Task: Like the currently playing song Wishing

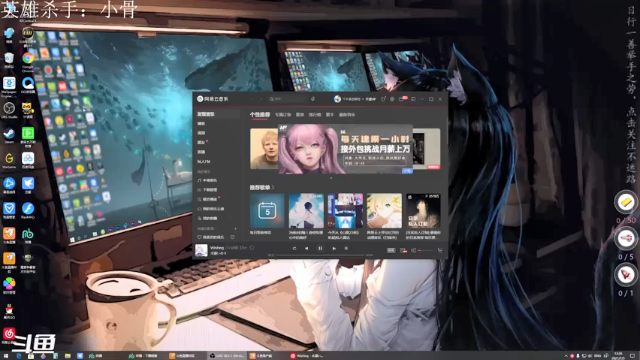Action: [x=252, y=248]
